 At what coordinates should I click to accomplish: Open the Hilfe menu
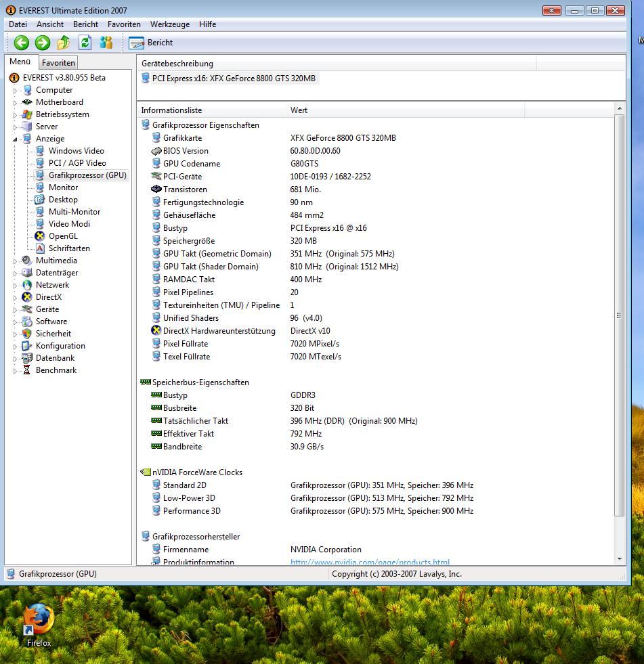coord(208,24)
